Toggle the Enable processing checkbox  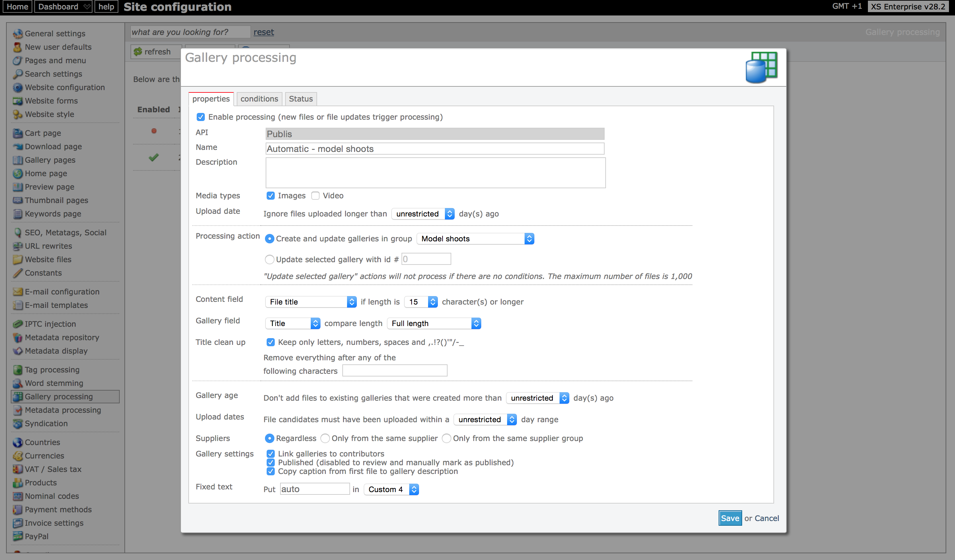201,117
